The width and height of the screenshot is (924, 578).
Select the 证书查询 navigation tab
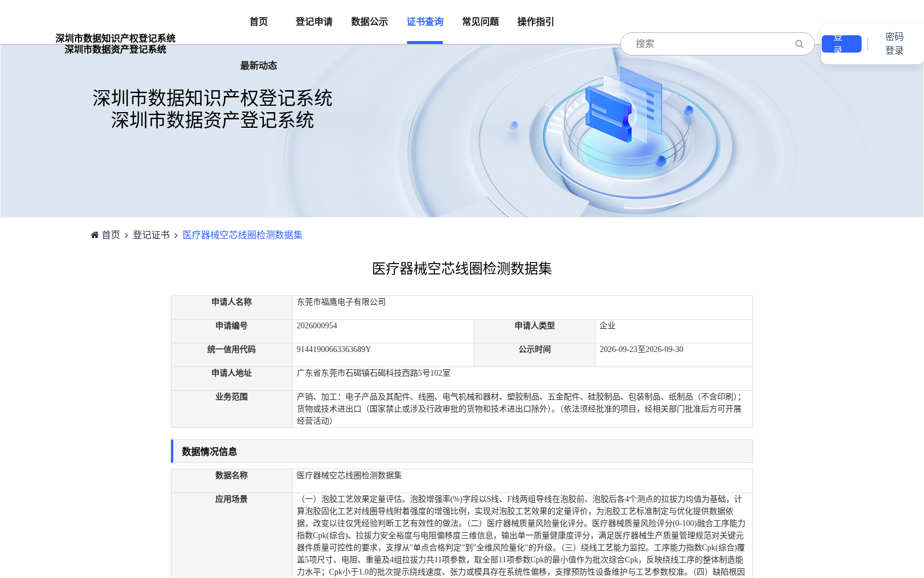[425, 22]
